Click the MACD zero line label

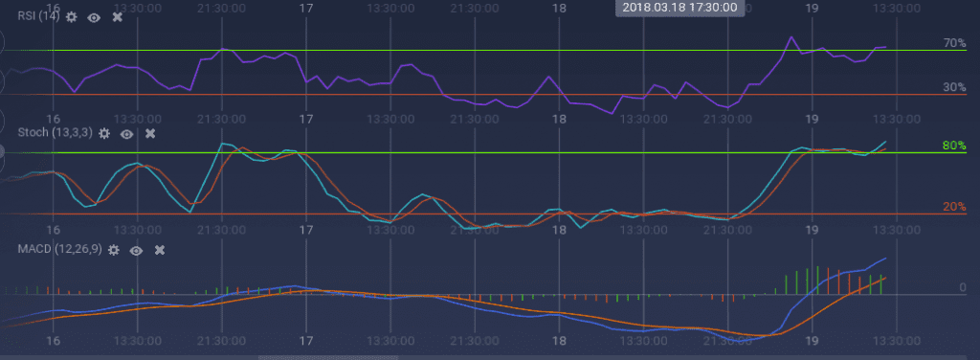963,287
